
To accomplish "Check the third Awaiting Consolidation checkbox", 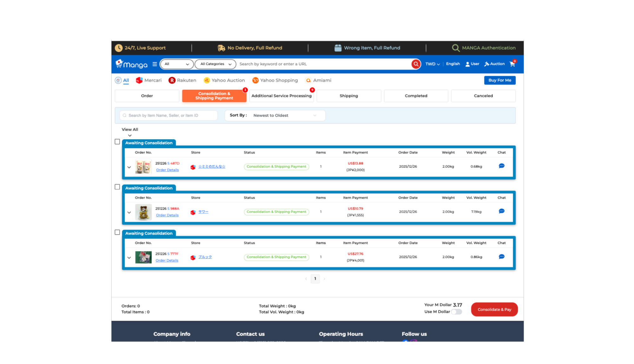I will 117,232.
